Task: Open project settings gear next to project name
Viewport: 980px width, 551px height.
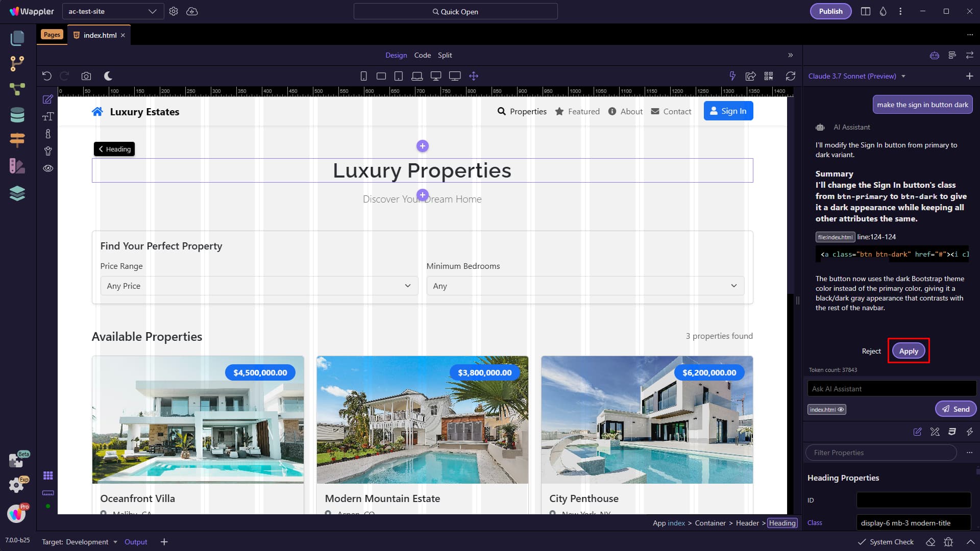Action: tap(174, 11)
